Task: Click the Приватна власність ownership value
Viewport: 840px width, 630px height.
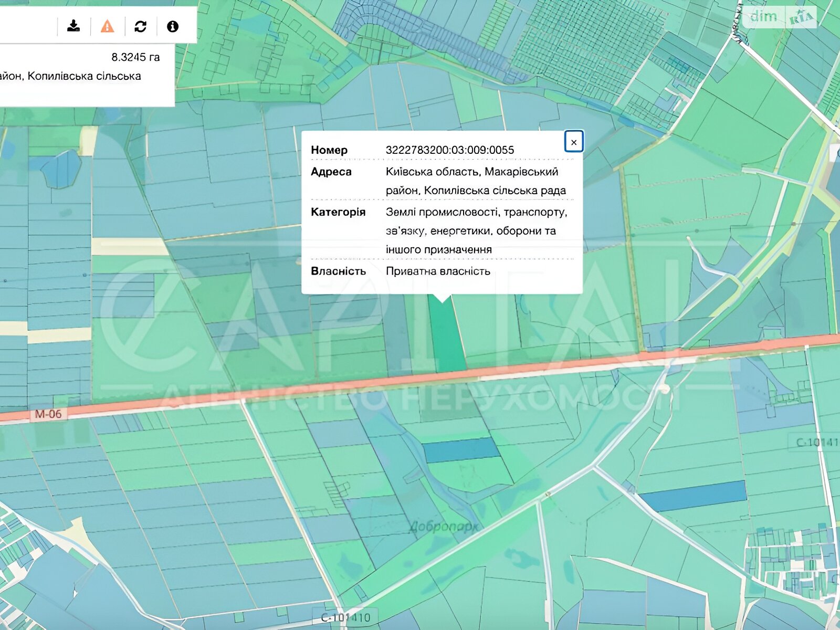Action: [x=438, y=271]
